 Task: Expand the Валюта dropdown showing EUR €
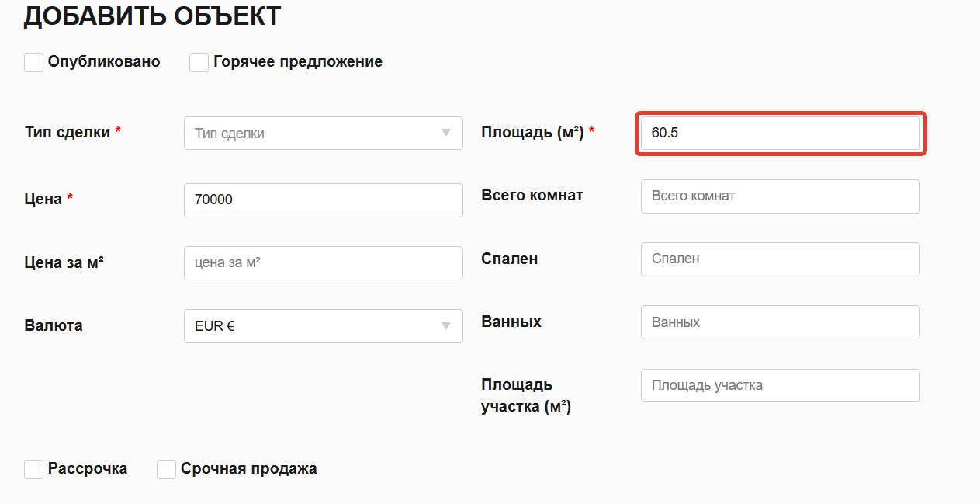(324, 326)
